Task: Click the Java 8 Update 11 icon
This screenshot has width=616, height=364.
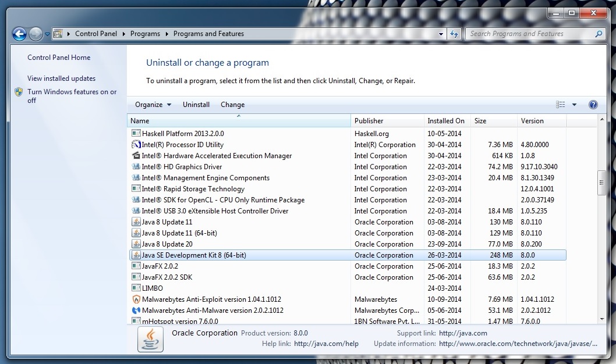Action: pos(136,222)
